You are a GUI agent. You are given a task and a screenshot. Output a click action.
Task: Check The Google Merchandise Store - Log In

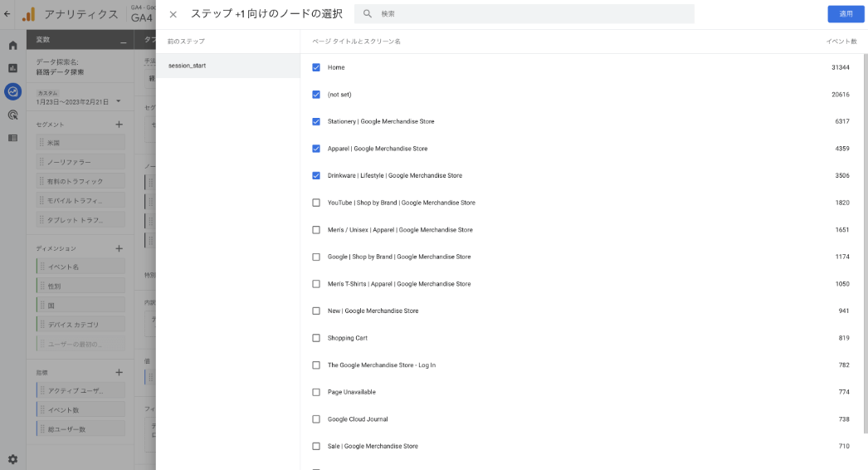pyautogui.click(x=316, y=365)
